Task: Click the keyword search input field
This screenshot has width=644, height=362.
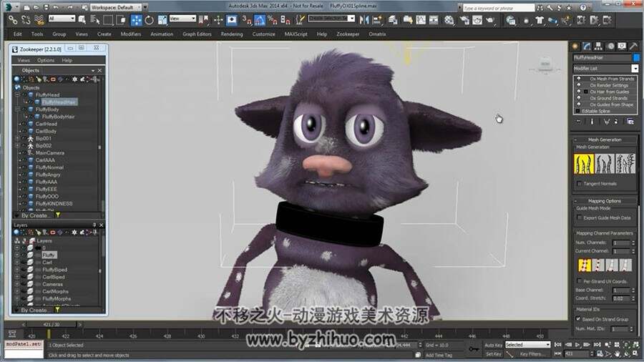Action: [498, 8]
